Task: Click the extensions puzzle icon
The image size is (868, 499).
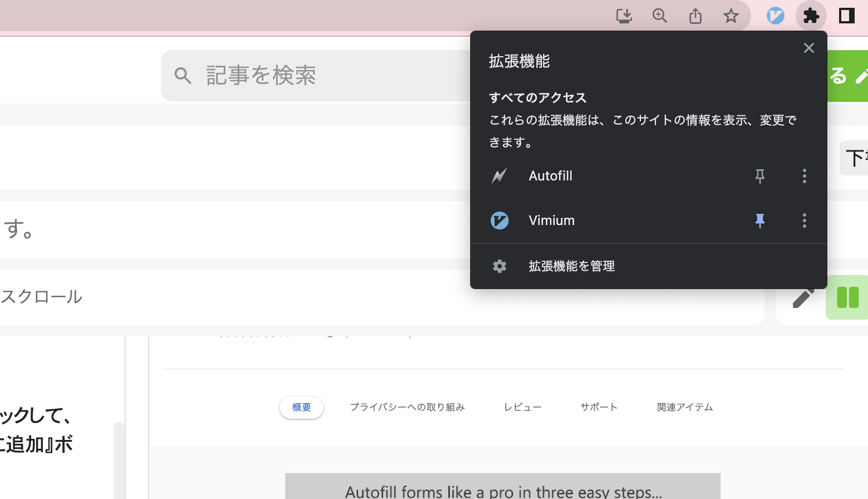Action: coord(811,16)
